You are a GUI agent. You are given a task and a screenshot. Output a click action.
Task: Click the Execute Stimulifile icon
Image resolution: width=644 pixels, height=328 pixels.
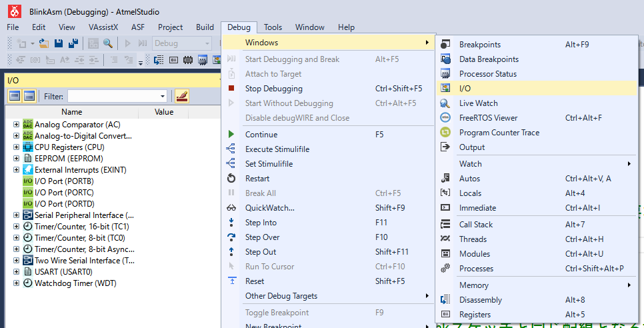coord(231,149)
